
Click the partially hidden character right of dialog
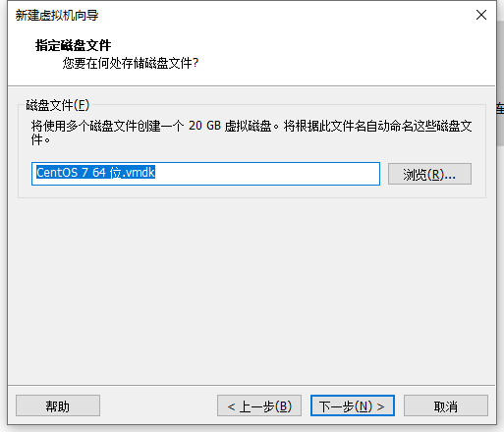click(x=500, y=108)
